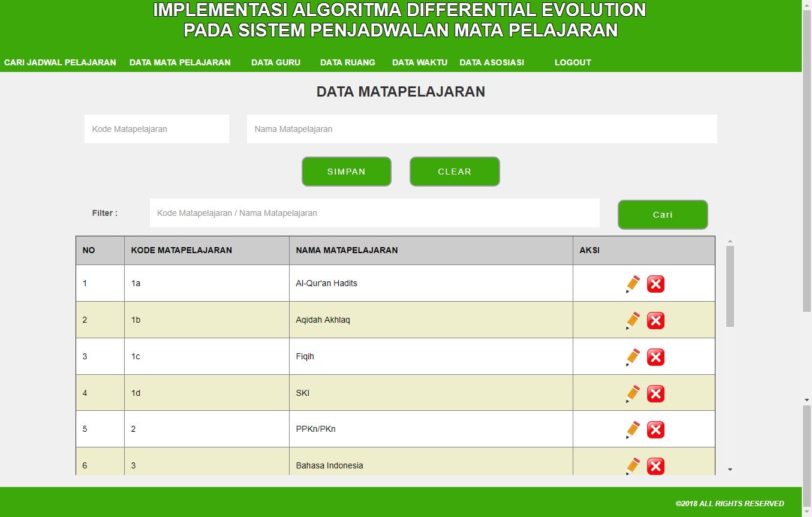The width and height of the screenshot is (812, 517).
Task: Select Data Asosiasi in navigation bar
Action: pyautogui.click(x=491, y=62)
